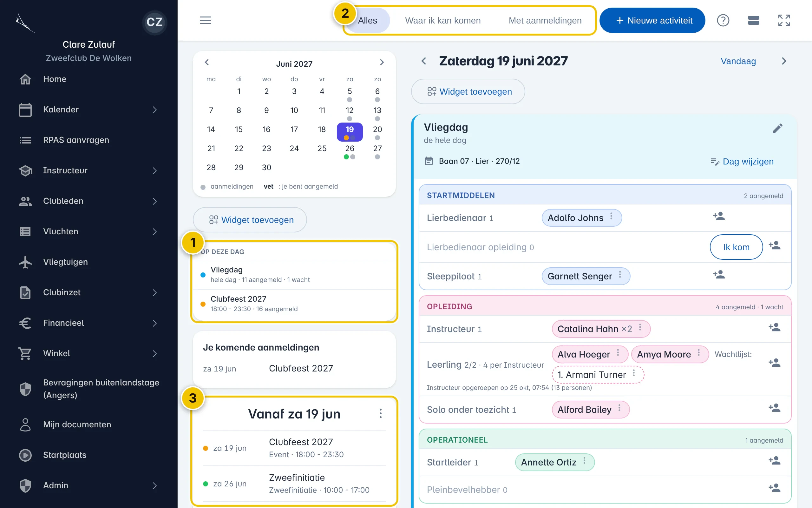Expand the Kalender sidebar menu
Viewport: 812px width, 508px height.
155,110
